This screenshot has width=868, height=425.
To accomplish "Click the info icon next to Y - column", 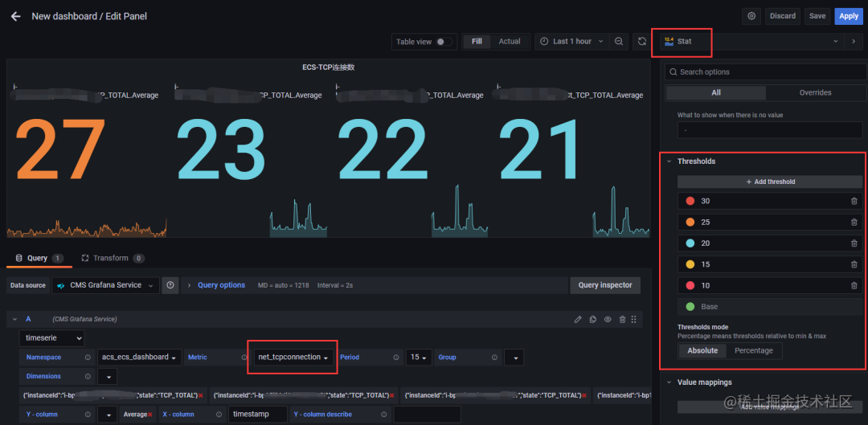I will (x=88, y=415).
